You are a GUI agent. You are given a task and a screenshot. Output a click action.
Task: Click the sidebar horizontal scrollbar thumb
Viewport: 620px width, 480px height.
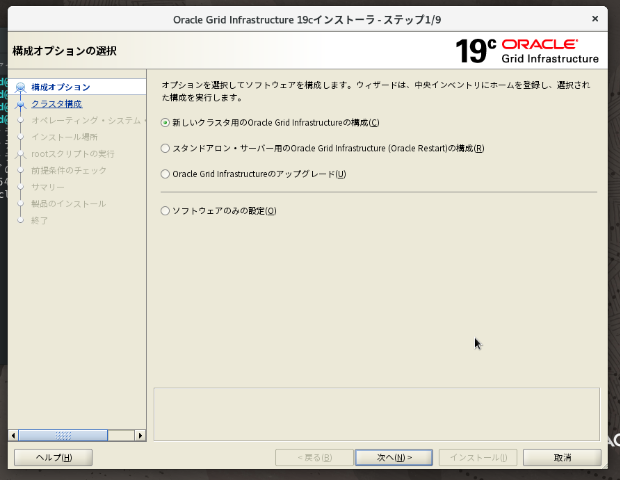(63, 436)
